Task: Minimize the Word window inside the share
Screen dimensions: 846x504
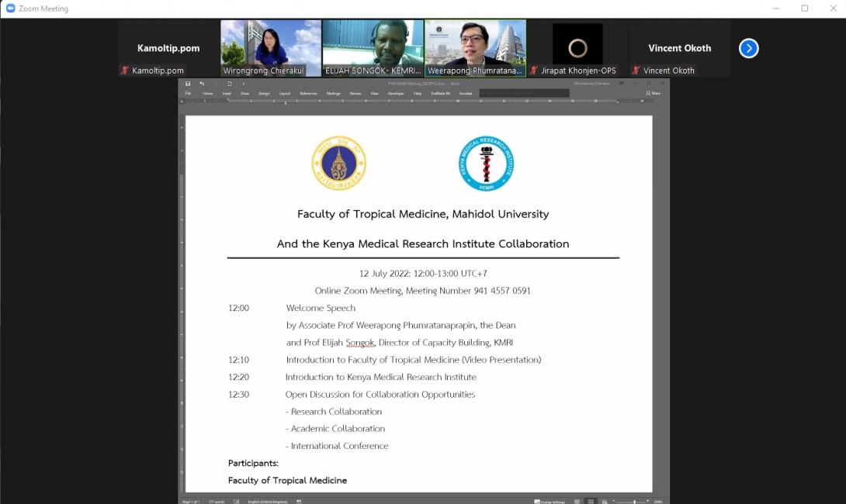Action: (635, 84)
